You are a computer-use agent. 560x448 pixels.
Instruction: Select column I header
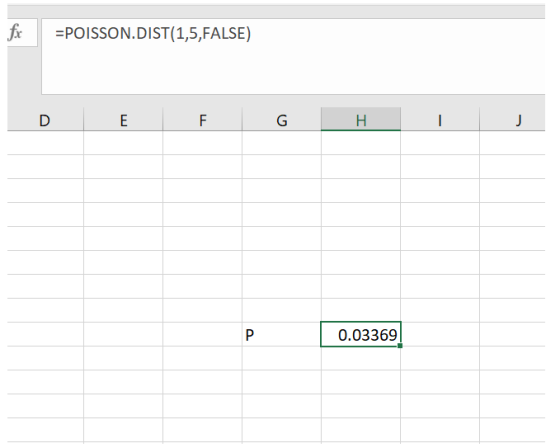[440, 120]
